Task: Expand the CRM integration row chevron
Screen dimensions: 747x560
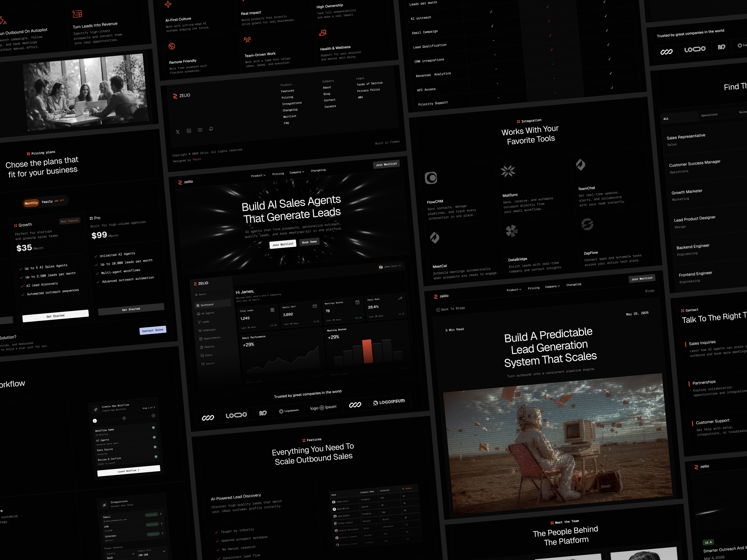Action: point(162,524)
